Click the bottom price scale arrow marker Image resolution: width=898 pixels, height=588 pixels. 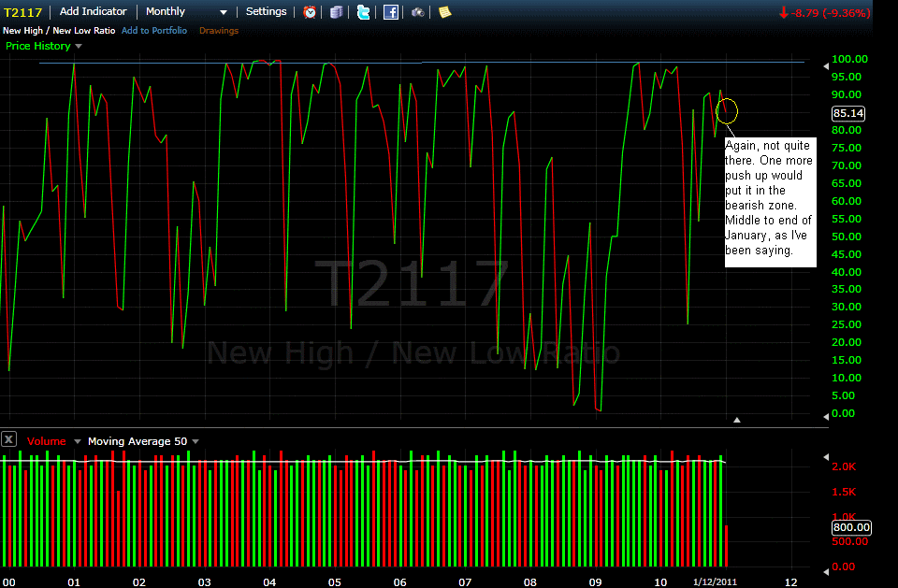pyautogui.click(x=826, y=416)
